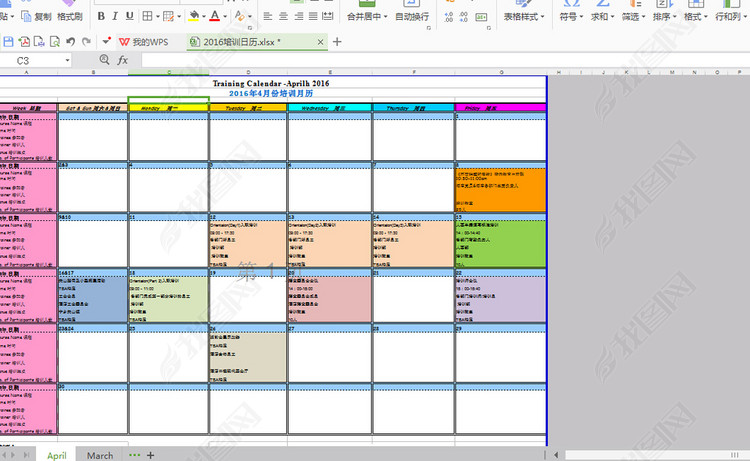Toggle italic text style
This screenshot has height=461, width=750.
click(116, 16)
